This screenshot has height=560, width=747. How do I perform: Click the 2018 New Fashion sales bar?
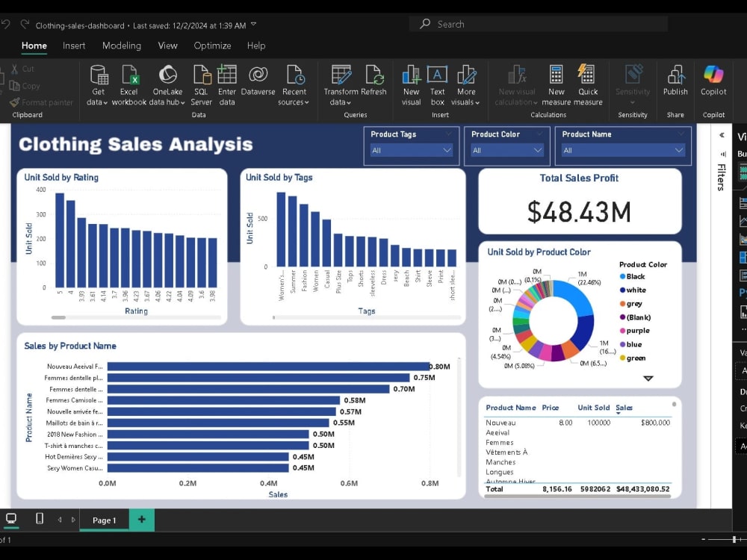(x=208, y=435)
